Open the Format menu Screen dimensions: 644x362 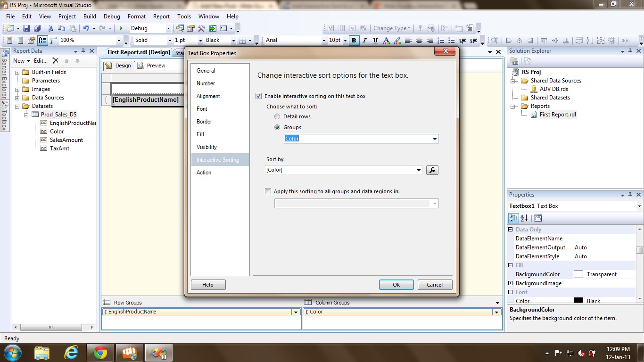tap(136, 16)
